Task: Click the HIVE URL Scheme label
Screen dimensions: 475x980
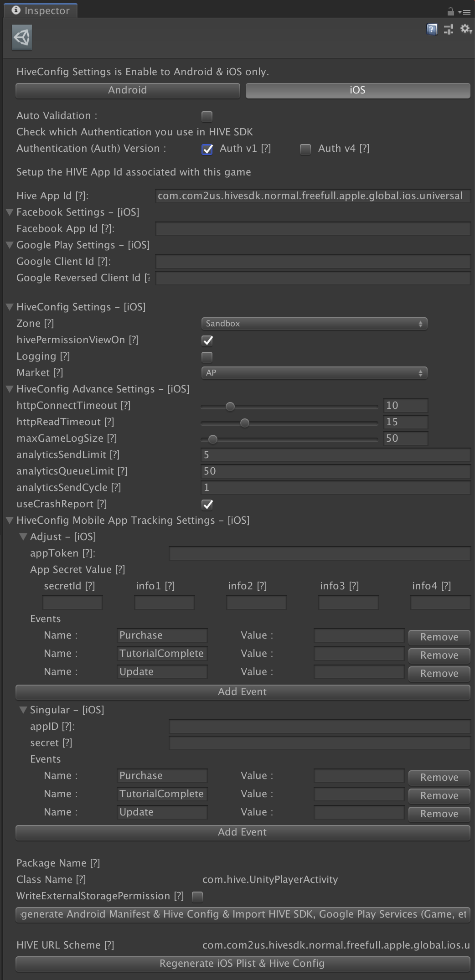Action: 65,945
